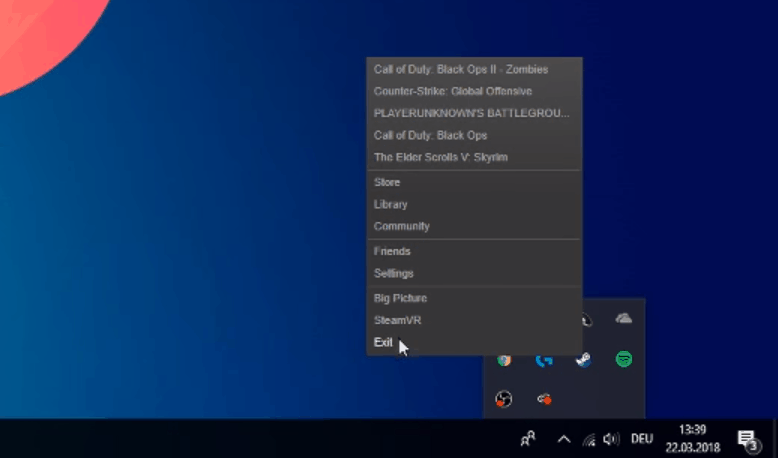This screenshot has height=458, width=778.
Task: Click the OneDrive cloud tray icon
Action: [624, 319]
